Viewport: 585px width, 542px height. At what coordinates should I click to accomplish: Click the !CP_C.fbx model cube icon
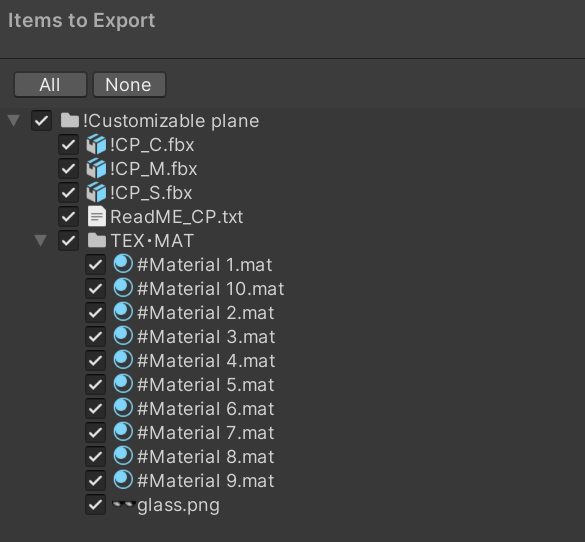tap(96, 144)
